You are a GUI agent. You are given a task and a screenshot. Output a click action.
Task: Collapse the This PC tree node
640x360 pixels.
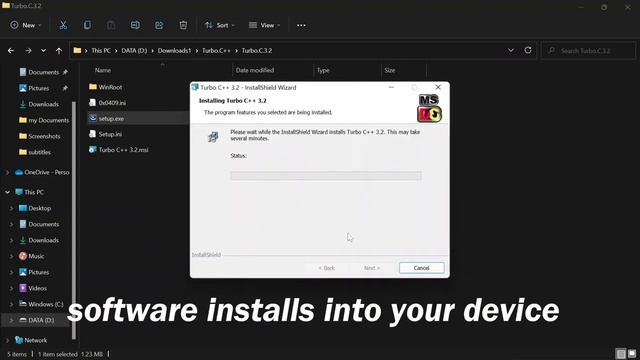point(7,192)
